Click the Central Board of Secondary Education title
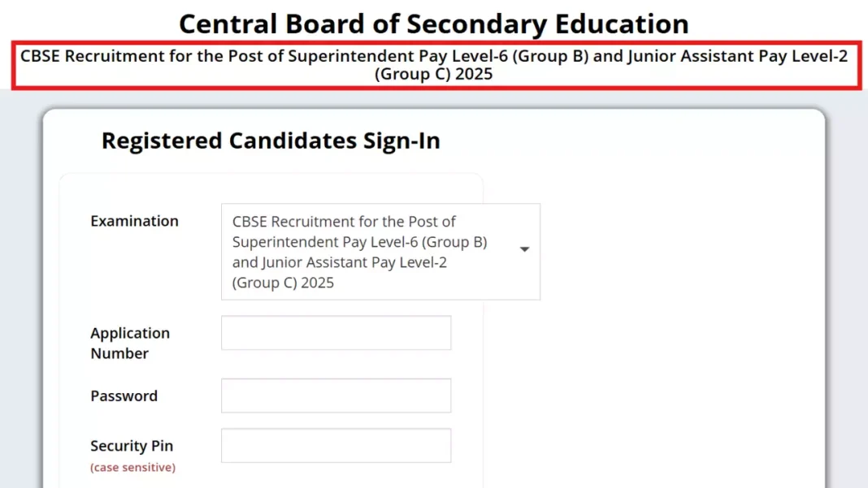 (433, 24)
